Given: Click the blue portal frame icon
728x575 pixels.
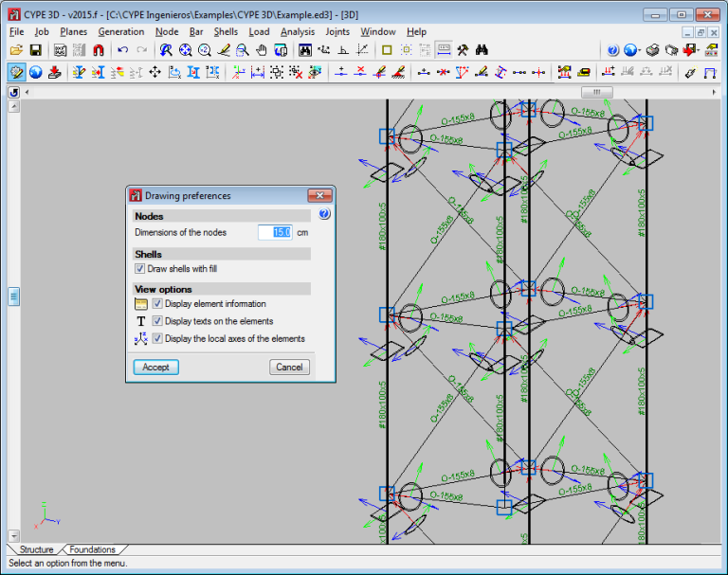Looking at the screenshot, I should [x=709, y=72].
